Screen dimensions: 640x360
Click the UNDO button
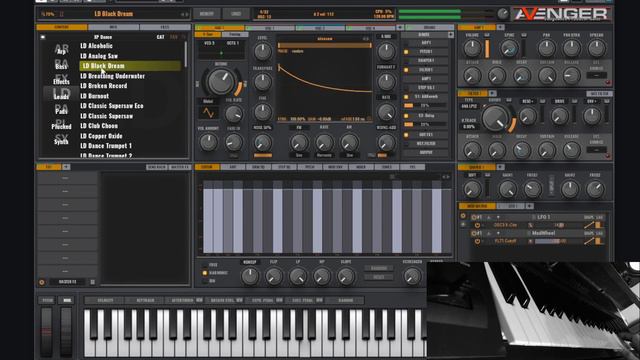pos(236,14)
